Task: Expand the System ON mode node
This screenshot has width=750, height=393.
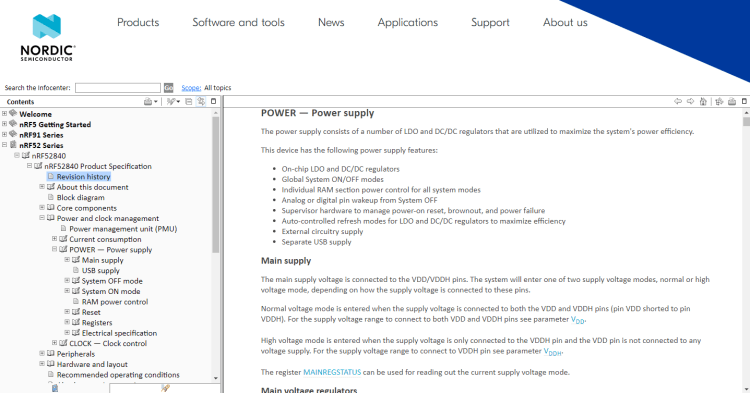Action: click(67, 291)
